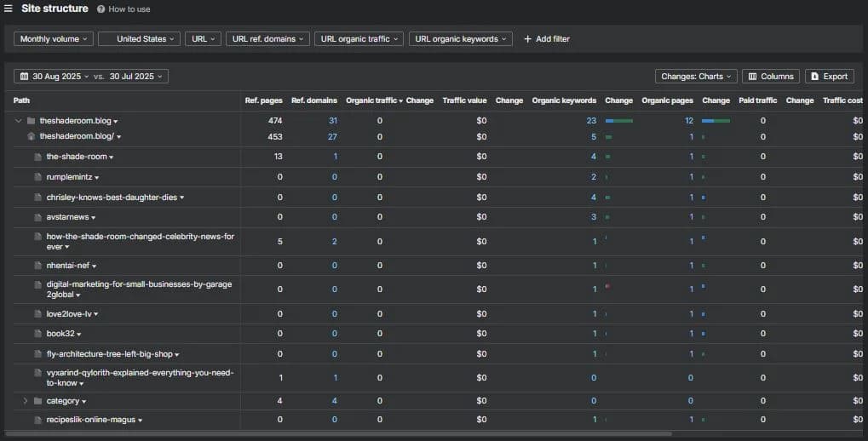Click the calendar icon beside 30 Aug 2025
The height and width of the screenshot is (441, 868).
(x=24, y=77)
